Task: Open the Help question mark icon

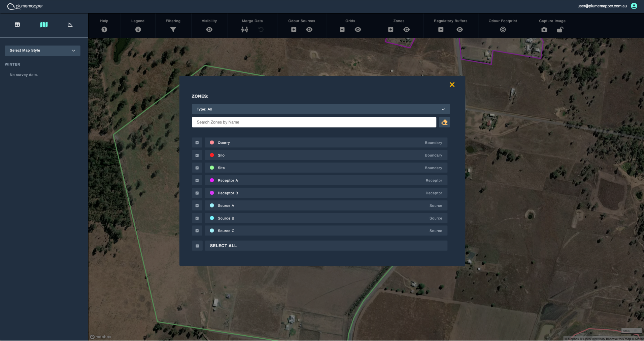Action: click(104, 30)
